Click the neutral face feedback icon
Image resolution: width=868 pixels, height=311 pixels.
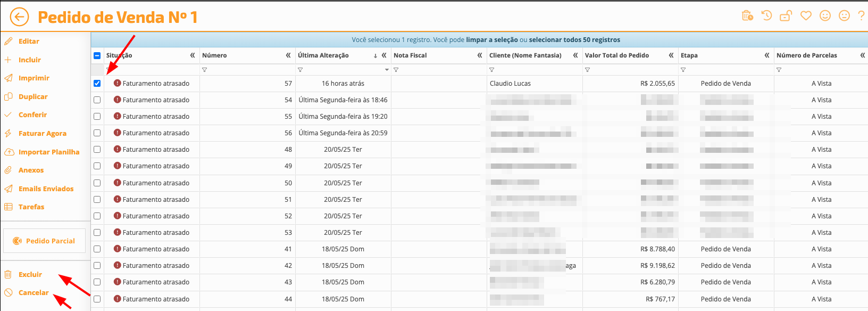[x=844, y=16]
